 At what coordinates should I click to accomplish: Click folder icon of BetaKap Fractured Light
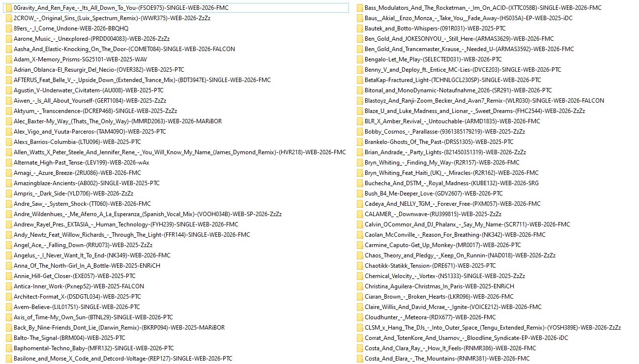[360, 80]
